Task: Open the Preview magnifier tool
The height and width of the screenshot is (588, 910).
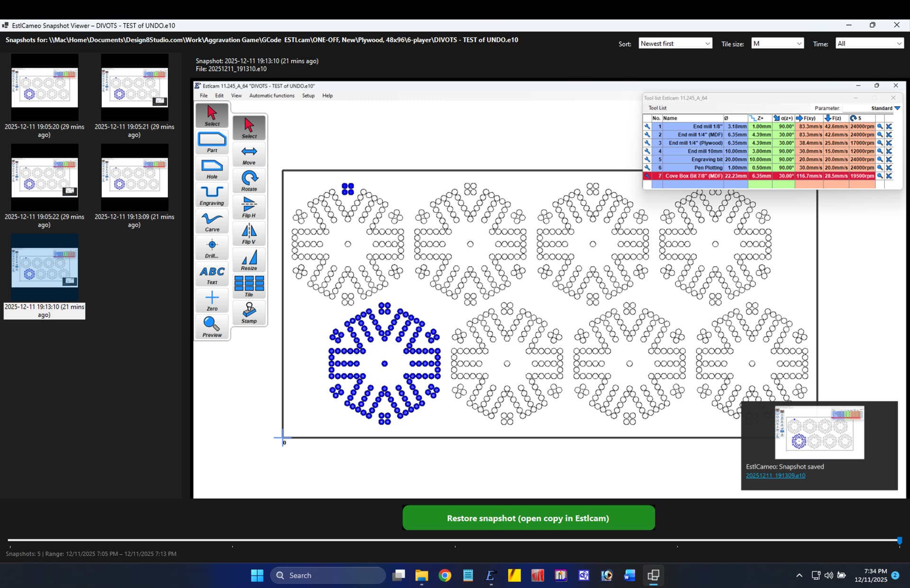Action: [x=211, y=326]
